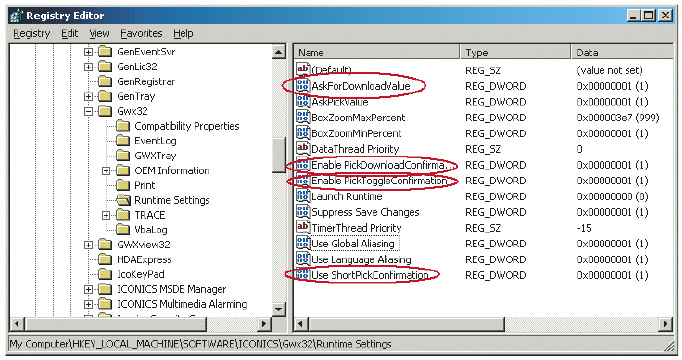The image size is (682, 360).
Task: Click the tree pane scroll-up arrow
Action: [278, 52]
